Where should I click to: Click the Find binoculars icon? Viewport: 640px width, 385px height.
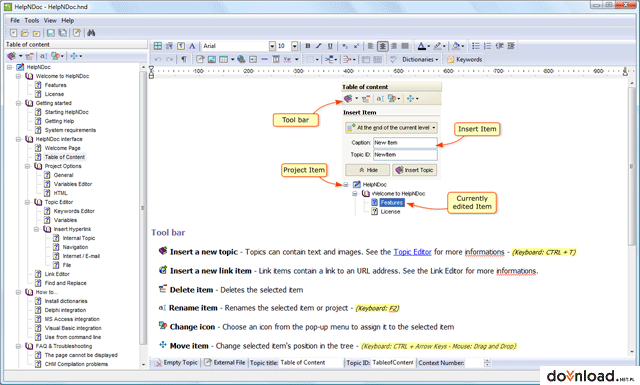tap(91, 33)
